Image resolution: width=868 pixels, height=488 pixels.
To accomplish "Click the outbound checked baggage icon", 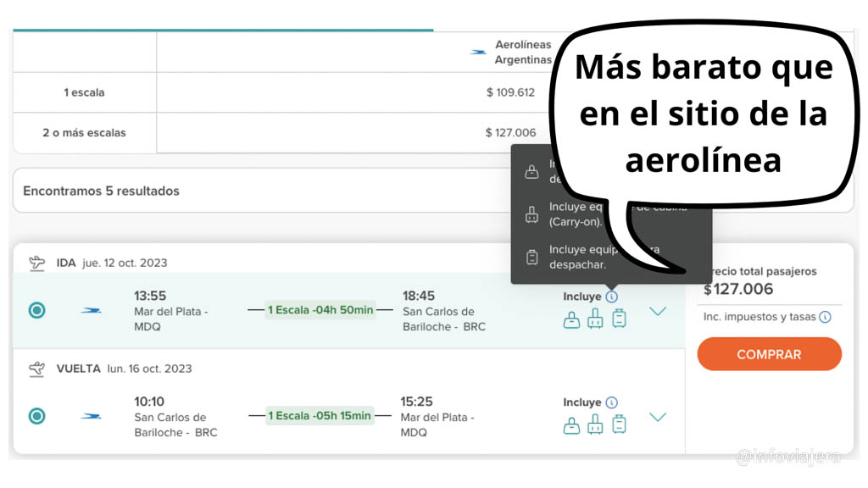I will click(x=619, y=319).
